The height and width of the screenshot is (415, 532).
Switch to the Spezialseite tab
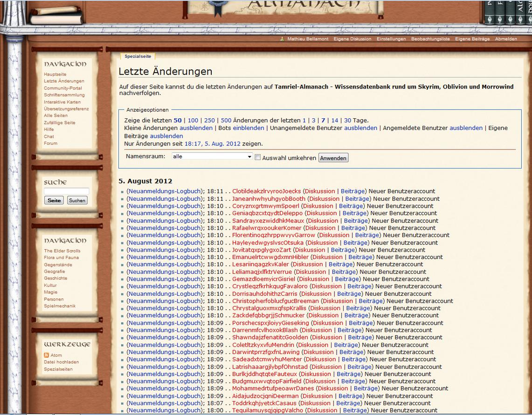[x=138, y=56]
